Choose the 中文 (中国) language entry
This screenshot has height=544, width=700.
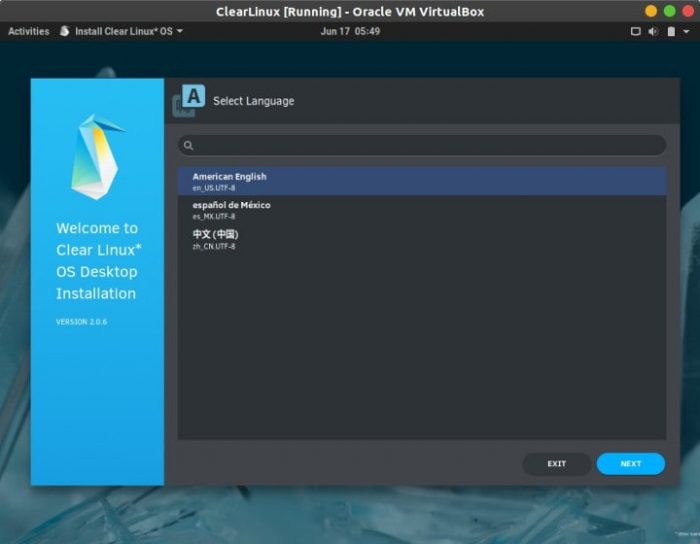422,239
